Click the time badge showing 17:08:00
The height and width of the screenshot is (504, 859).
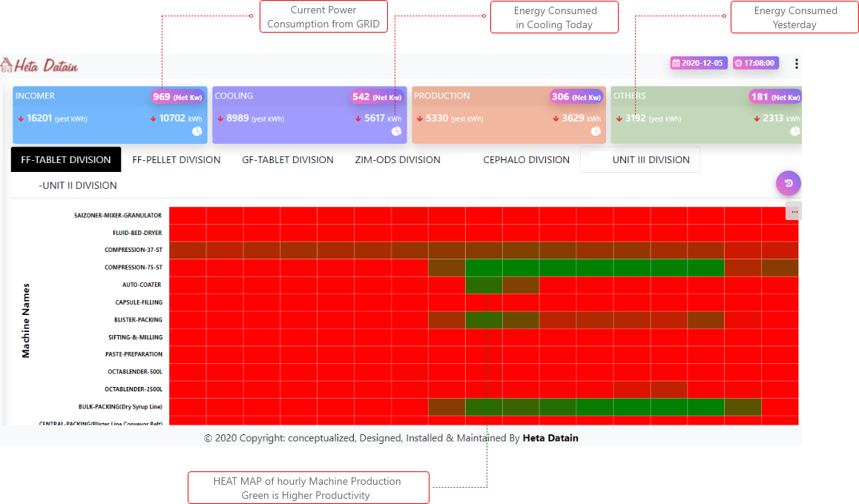tap(755, 64)
